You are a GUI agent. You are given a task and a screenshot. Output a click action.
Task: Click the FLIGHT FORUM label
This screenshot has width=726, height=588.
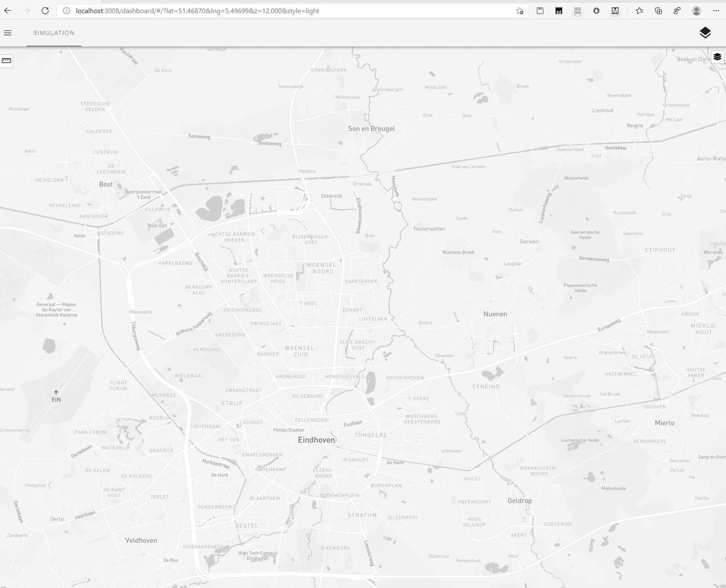119,386
